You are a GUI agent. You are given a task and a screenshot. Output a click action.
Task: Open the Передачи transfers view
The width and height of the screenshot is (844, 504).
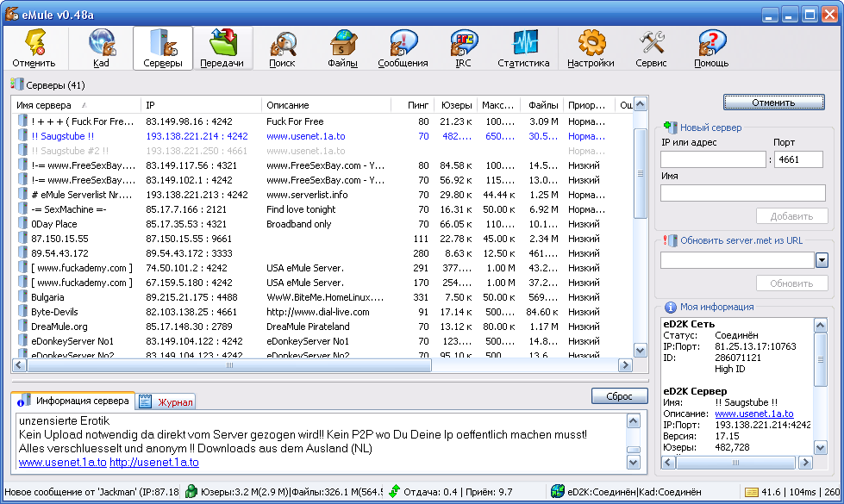tap(222, 48)
